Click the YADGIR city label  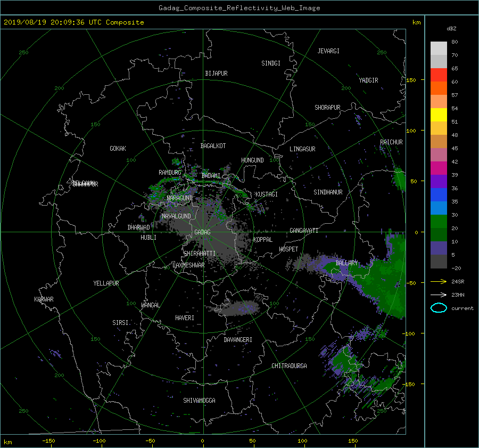(x=368, y=80)
